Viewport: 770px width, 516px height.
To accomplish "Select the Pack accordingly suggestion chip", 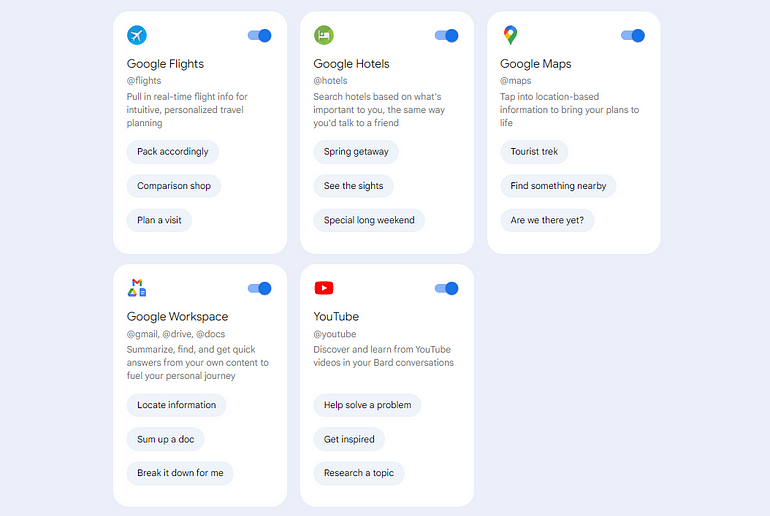I will [172, 152].
